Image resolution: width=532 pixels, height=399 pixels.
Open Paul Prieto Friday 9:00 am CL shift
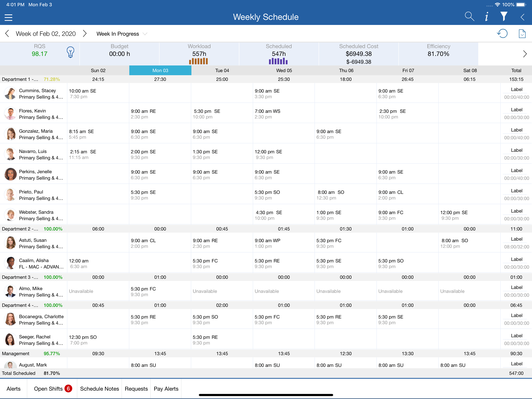click(x=408, y=194)
